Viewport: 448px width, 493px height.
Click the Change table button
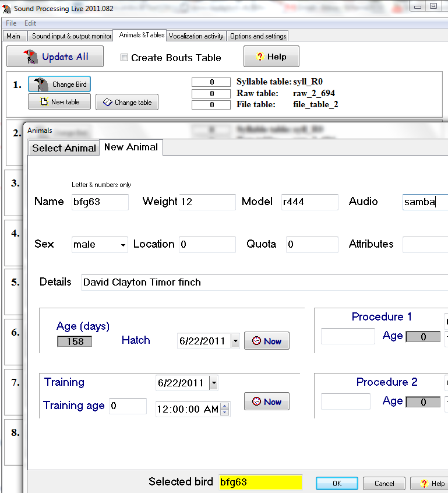point(126,103)
